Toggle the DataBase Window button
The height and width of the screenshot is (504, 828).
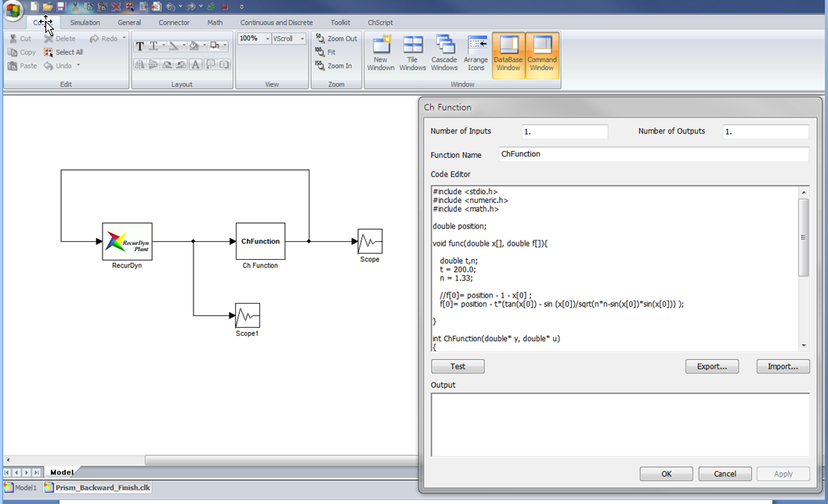pos(508,54)
